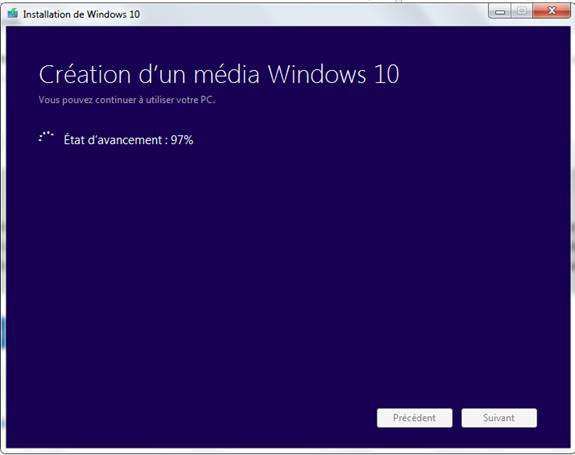575x455 pixels.
Task: Click the word PC in the subtitle
Action: (207, 100)
